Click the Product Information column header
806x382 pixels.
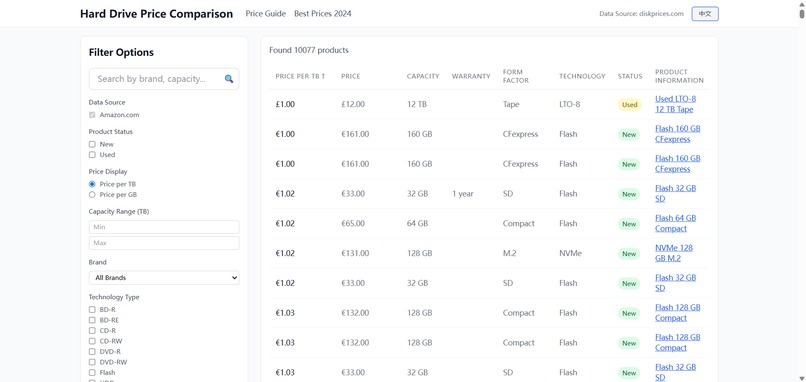coord(679,76)
